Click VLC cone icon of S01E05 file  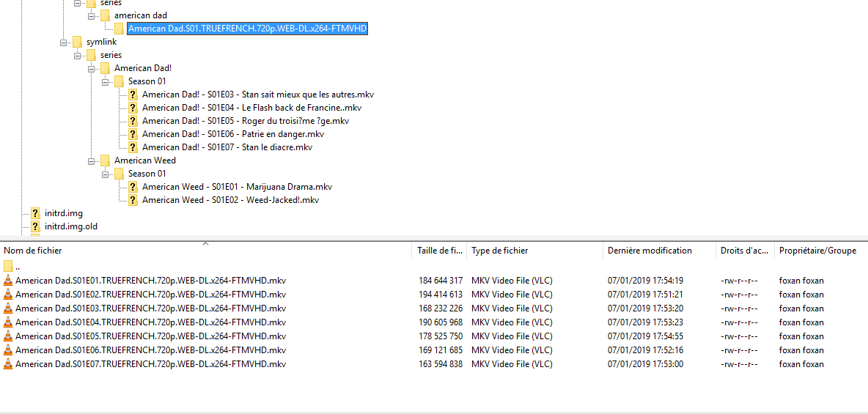click(x=8, y=336)
